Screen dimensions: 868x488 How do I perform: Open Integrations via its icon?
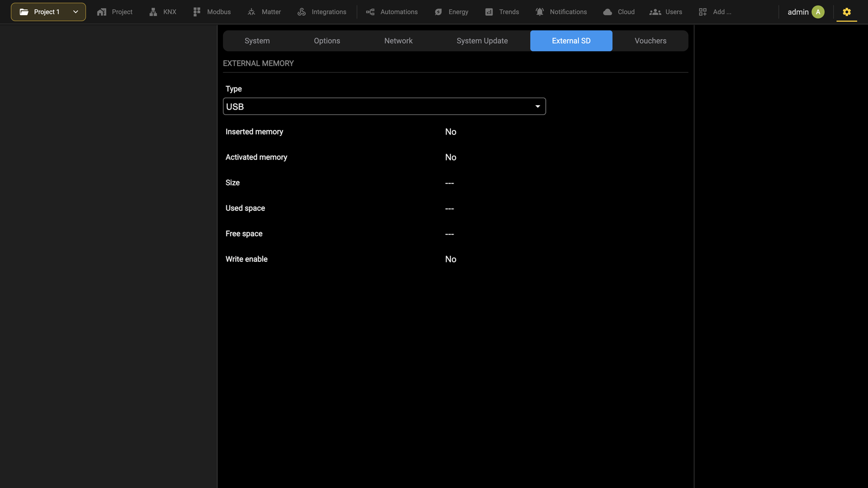302,12
